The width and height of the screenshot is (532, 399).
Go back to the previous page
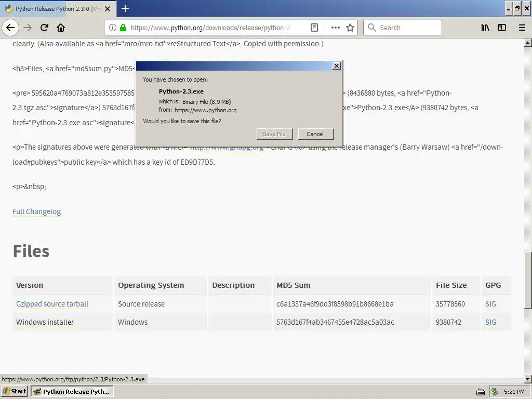point(10,28)
